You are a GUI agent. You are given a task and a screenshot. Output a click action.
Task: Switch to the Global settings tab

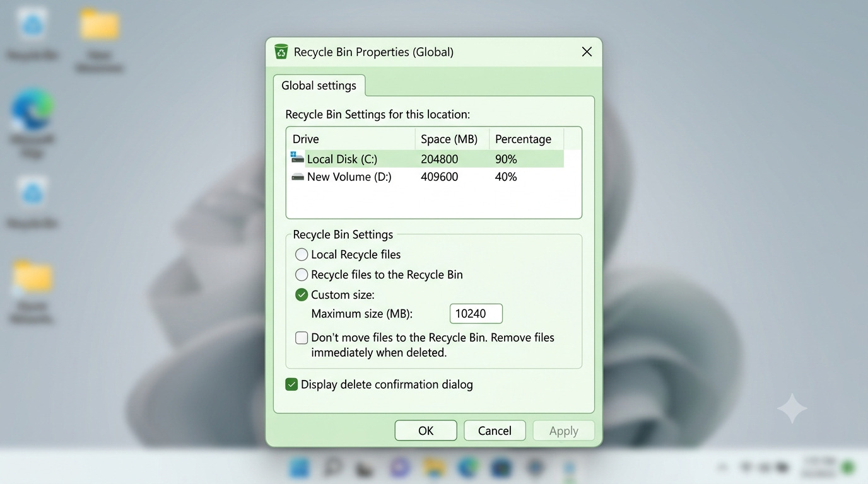[x=319, y=86]
